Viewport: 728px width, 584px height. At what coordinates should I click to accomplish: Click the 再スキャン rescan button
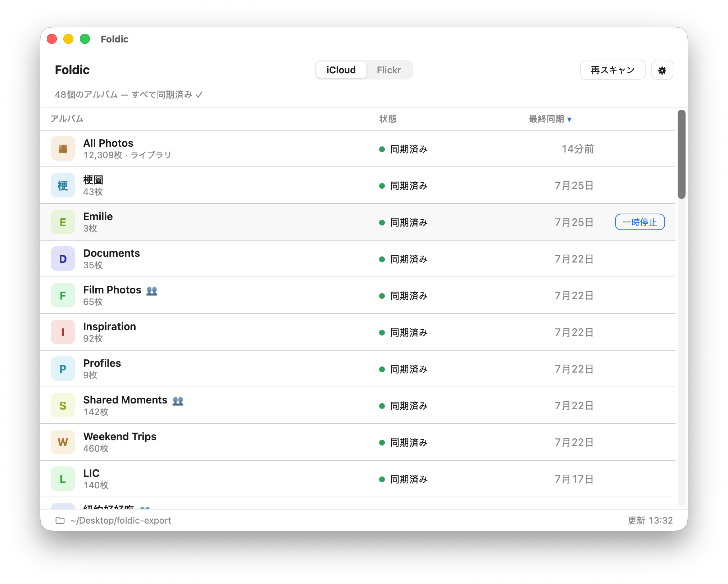click(613, 70)
